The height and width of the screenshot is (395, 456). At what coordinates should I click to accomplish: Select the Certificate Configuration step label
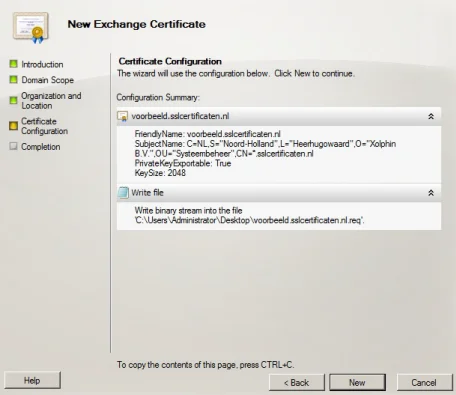pyautogui.click(x=45, y=126)
